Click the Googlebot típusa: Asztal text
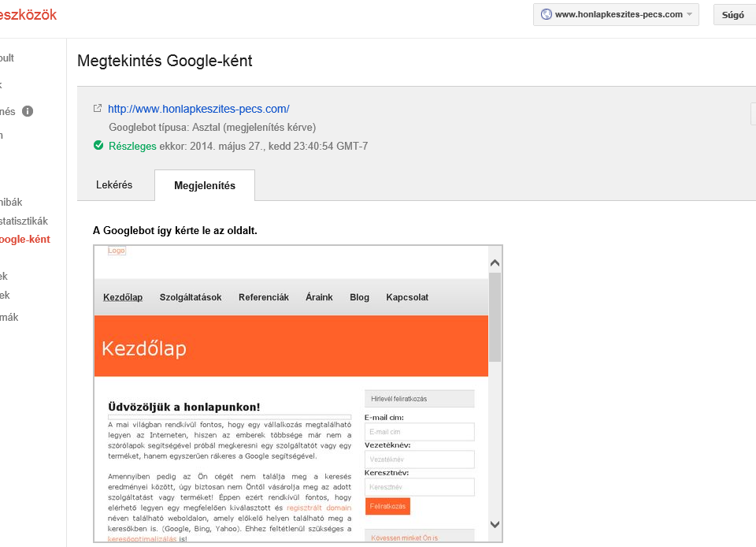756x547 pixels. 212,128
